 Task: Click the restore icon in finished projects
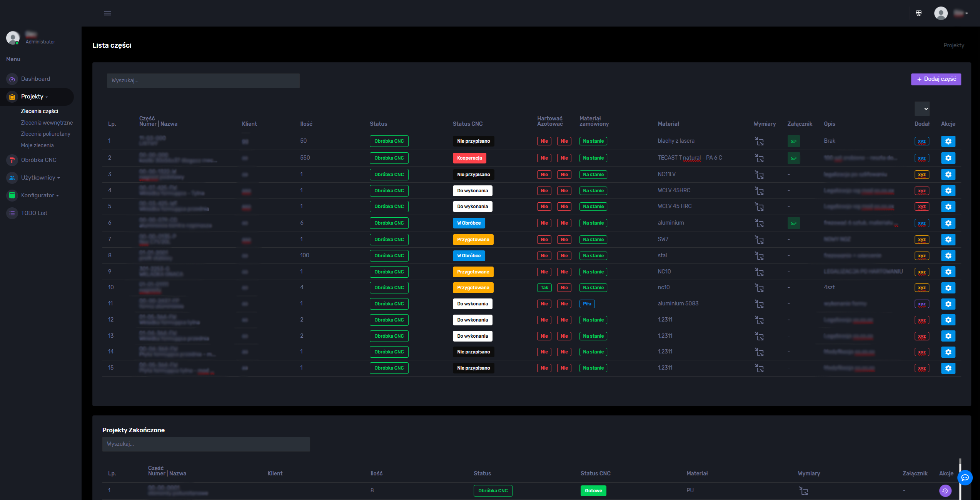pos(945,491)
